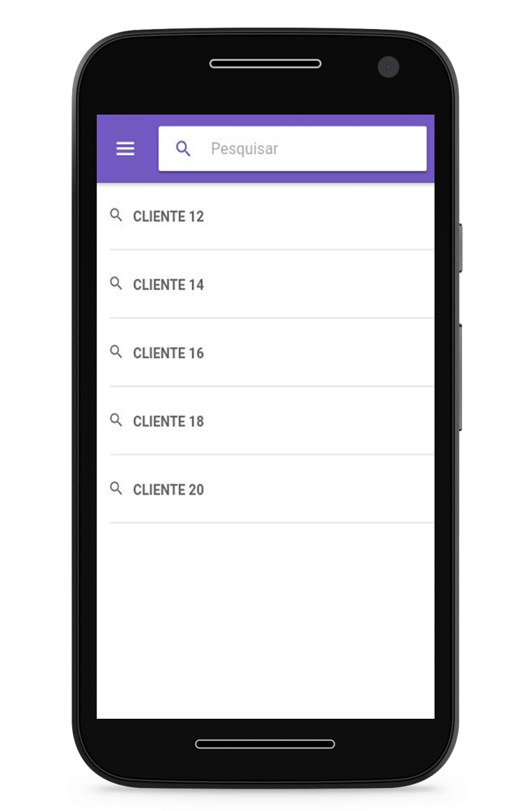Click the shorter upper side button on phone
The width and height of the screenshot is (532, 811).
(460, 248)
